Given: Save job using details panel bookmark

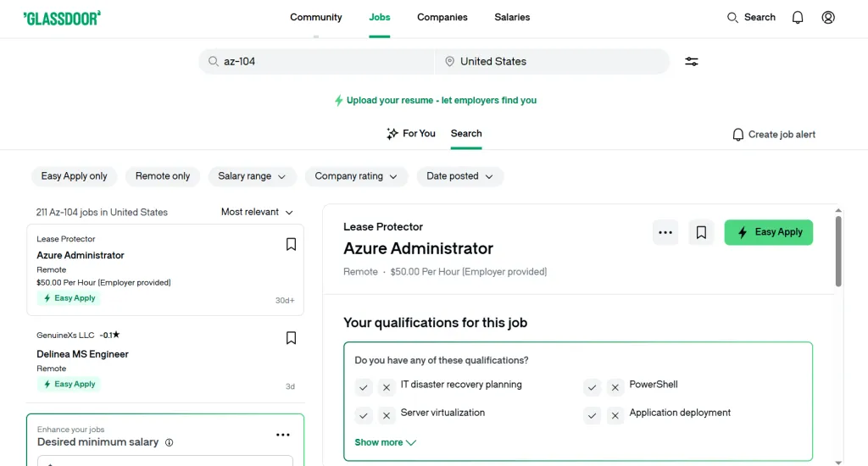Looking at the screenshot, I should 701,233.
